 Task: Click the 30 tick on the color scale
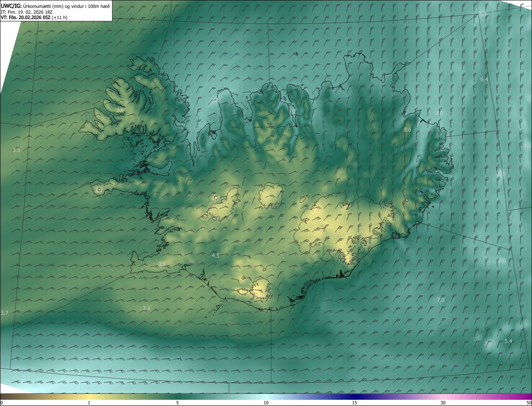[x=443, y=403]
